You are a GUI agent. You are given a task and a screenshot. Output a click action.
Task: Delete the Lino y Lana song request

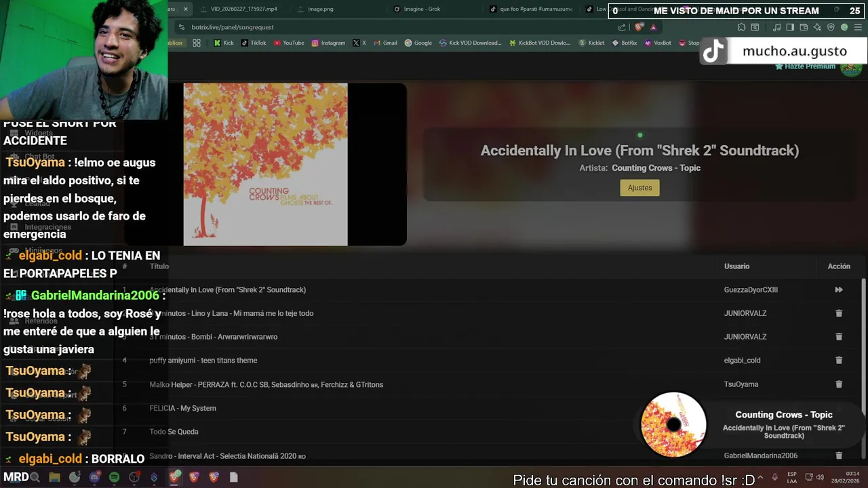tap(839, 313)
